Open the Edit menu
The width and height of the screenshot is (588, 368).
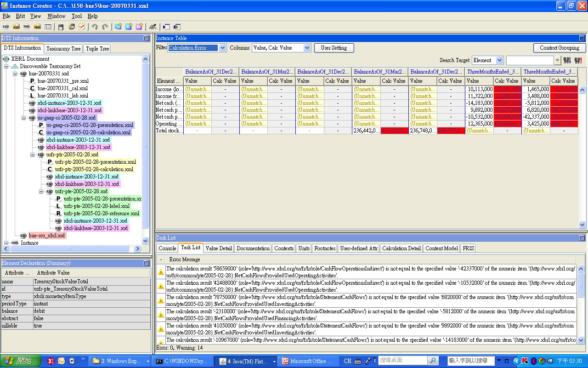click(x=20, y=16)
